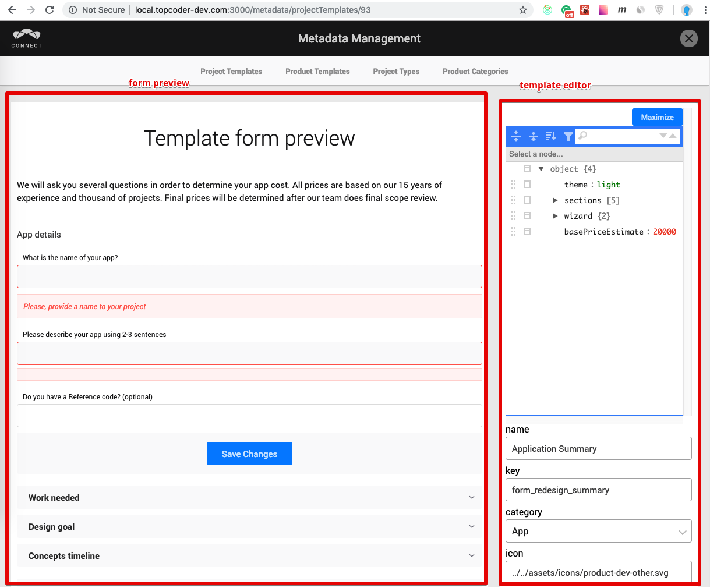The width and height of the screenshot is (710, 588).
Task: Collapse all fields in the JSON editor
Action: click(533, 136)
